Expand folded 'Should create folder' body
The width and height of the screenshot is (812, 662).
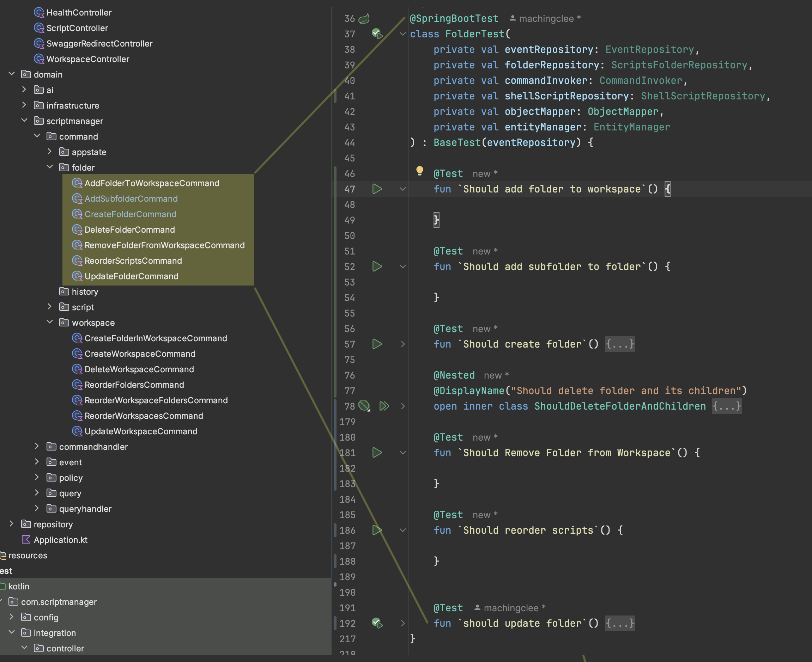620,344
